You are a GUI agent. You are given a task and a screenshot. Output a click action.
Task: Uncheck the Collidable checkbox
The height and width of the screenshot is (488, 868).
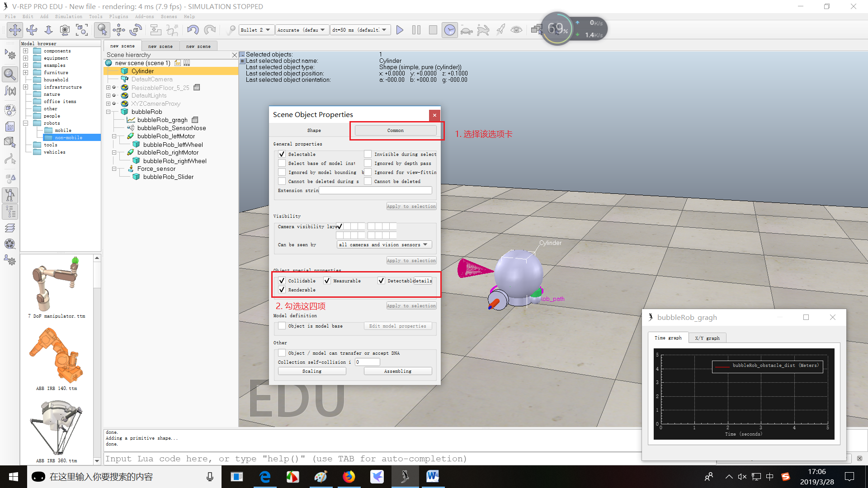click(282, 281)
